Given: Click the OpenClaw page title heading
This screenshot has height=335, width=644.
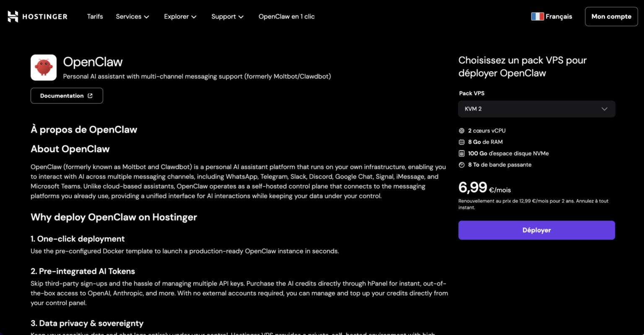Looking at the screenshot, I should pos(93,62).
